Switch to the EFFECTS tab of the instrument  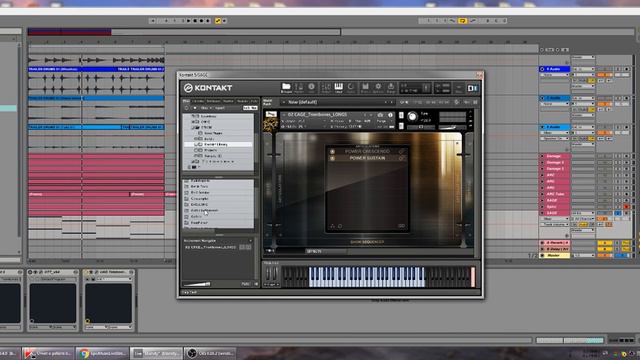(x=314, y=251)
